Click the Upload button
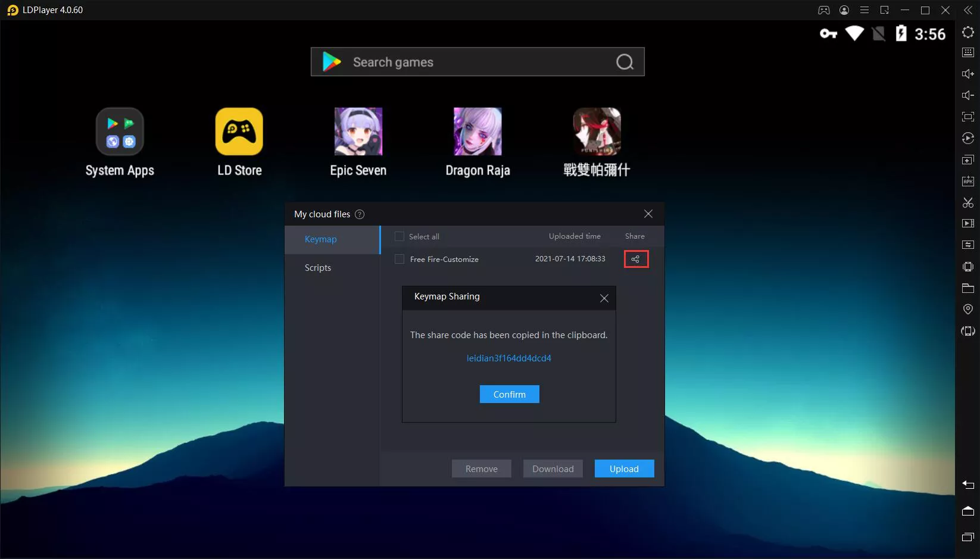Viewport: 980px width, 559px height. click(624, 469)
